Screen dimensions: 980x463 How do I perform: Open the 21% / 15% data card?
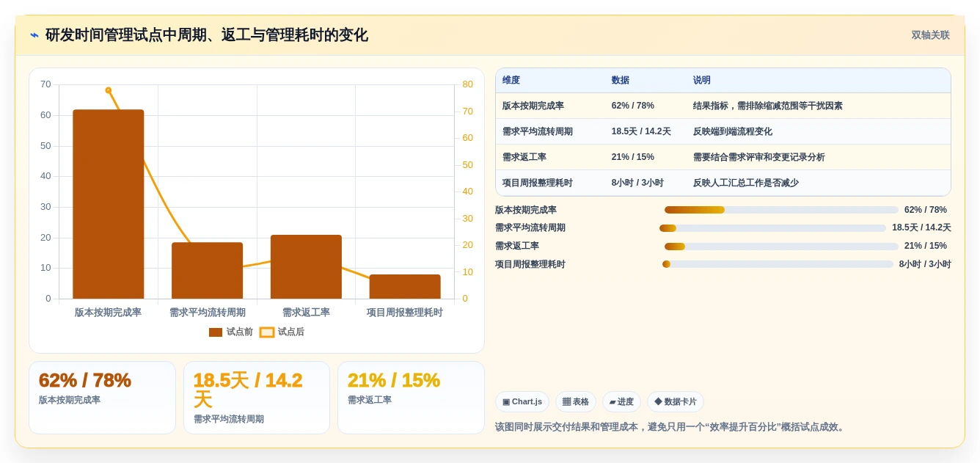click(x=411, y=398)
